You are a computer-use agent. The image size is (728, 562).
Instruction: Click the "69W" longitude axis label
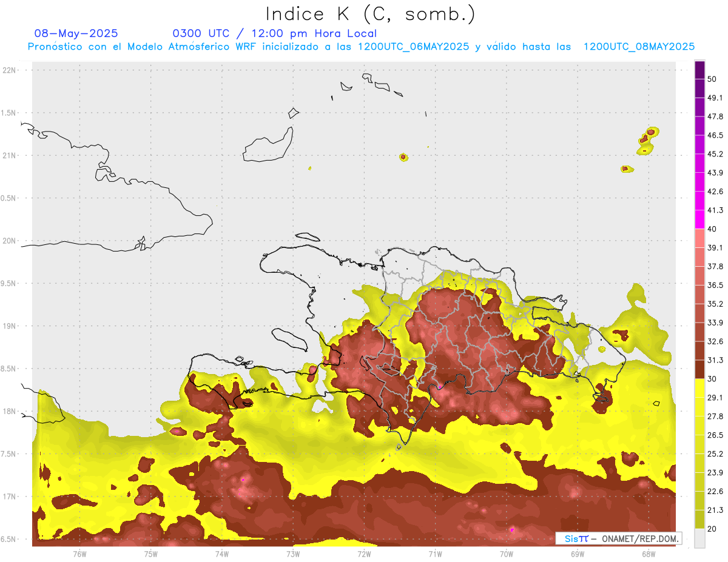578,554
